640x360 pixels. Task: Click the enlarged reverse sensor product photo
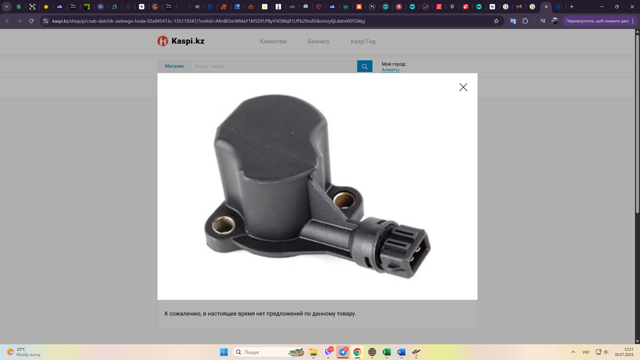tap(317, 187)
